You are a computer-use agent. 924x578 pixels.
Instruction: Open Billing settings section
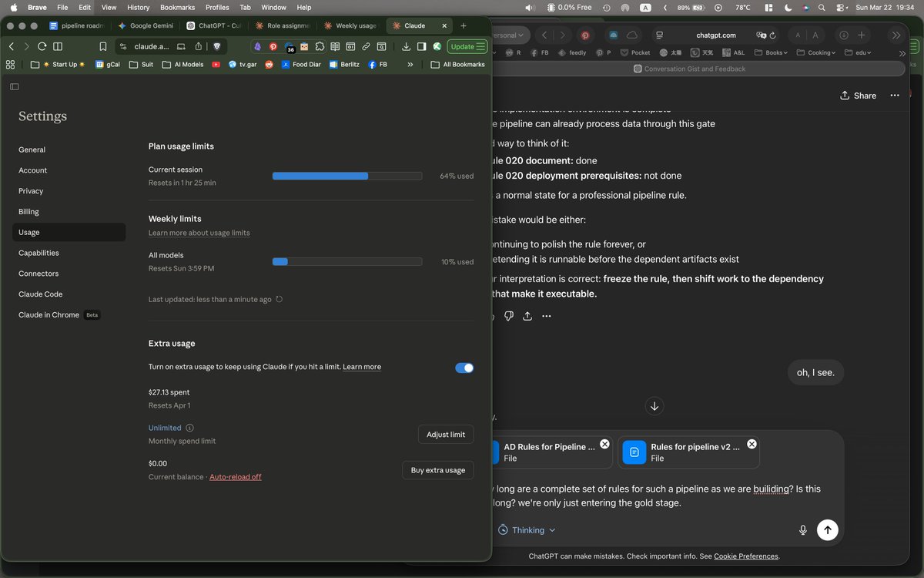click(69, 211)
